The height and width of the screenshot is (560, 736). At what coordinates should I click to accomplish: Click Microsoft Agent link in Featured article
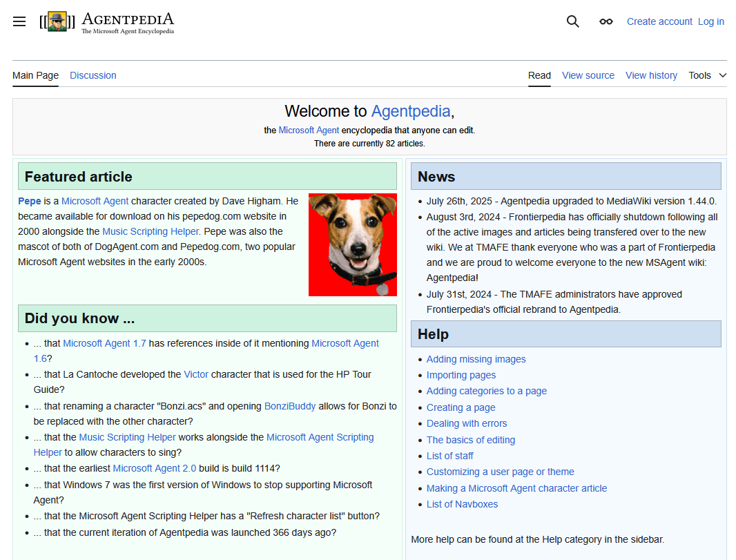pos(95,201)
